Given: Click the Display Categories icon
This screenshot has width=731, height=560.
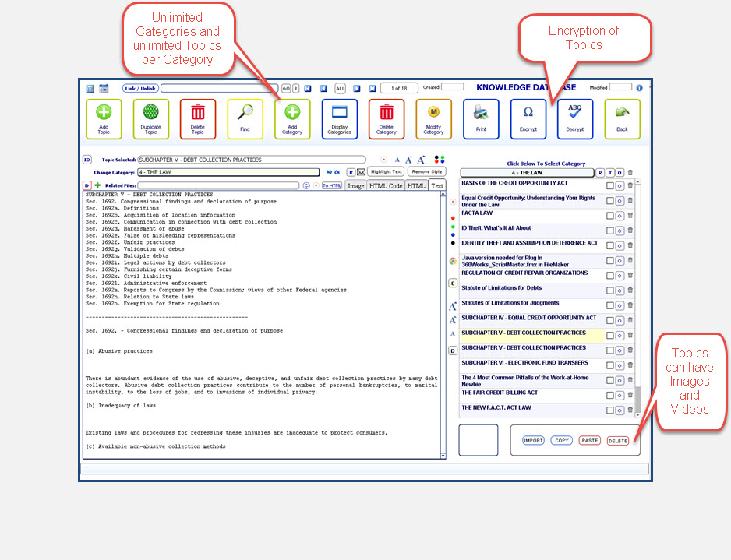Looking at the screenshot, I should 339,118.
